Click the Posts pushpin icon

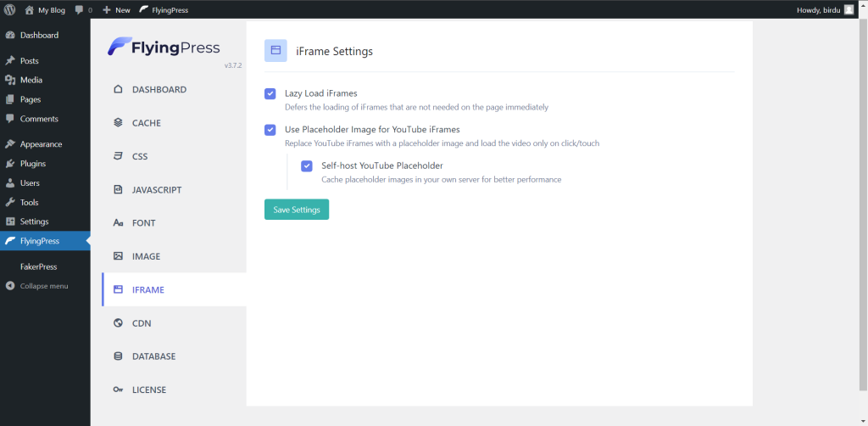click(10, 61)
